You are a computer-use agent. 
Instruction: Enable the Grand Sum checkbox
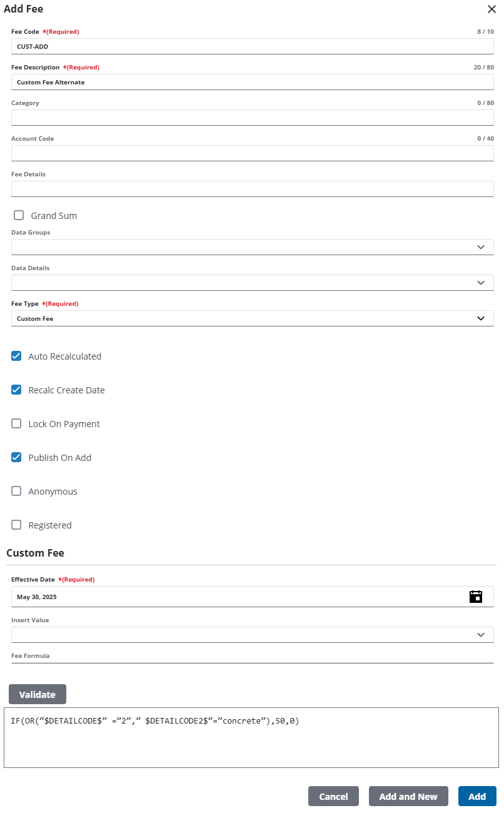(19, 215)
